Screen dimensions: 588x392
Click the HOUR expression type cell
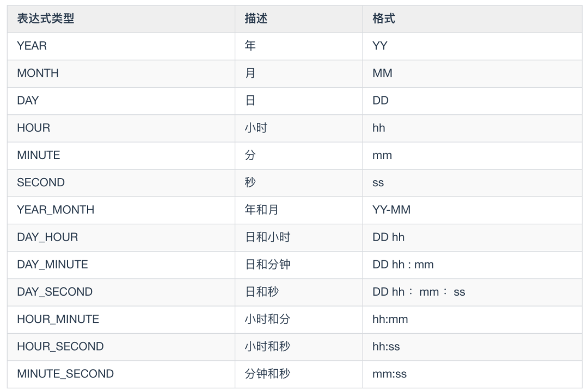click(34, 128)
